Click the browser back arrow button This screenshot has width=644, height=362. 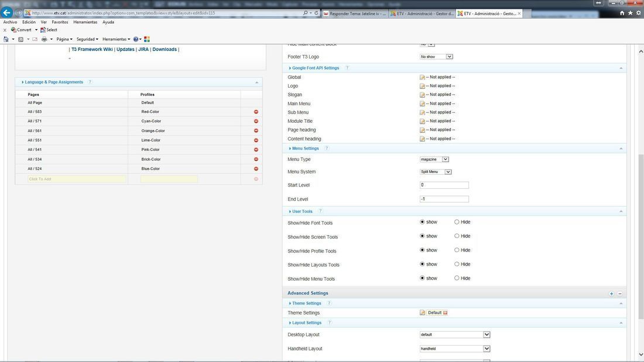tap(6, 13)
